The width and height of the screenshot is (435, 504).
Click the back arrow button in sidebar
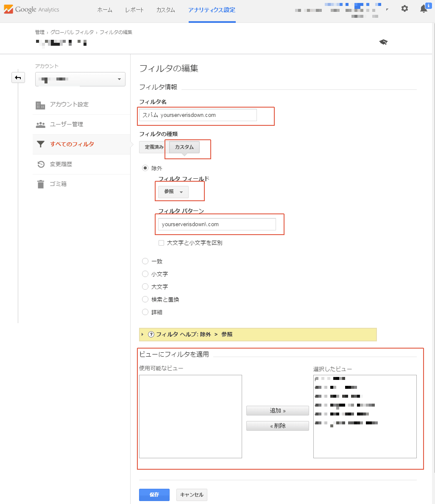pyautogui.click(x=18, y=78)
